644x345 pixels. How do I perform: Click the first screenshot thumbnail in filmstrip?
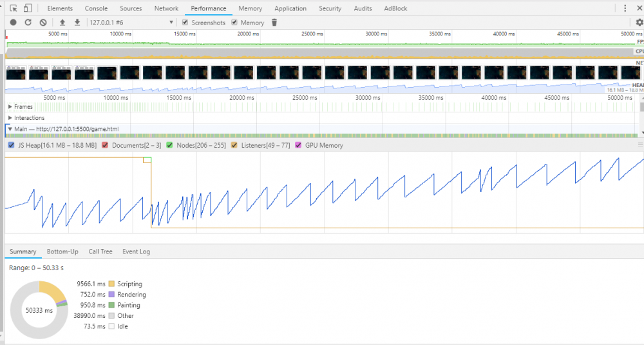point(16,73)
